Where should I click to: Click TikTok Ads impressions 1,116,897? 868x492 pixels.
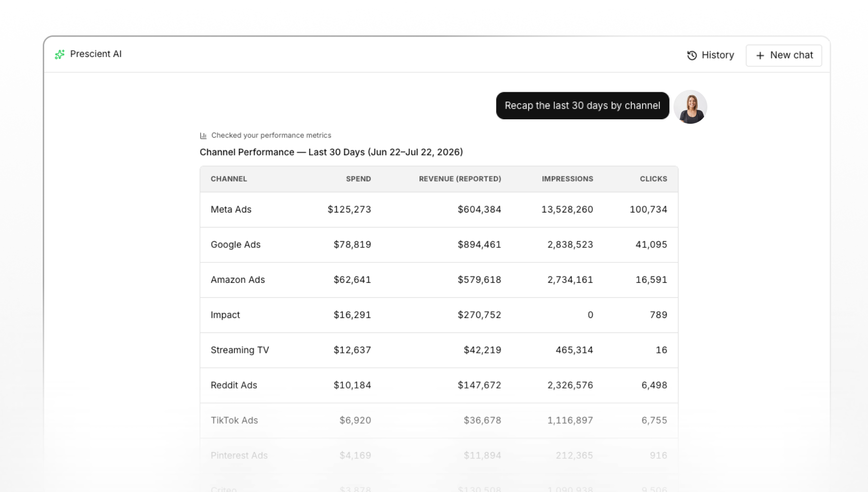tap(570, 420)
